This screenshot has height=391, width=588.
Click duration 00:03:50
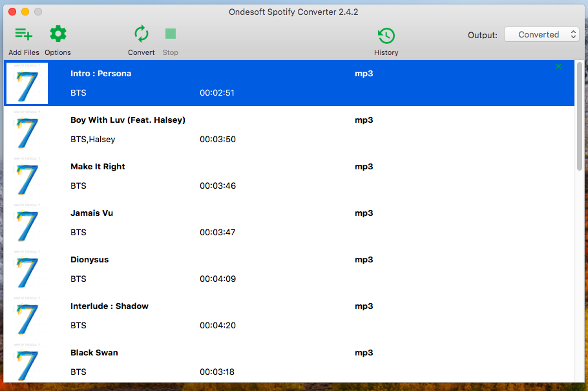tap(218, 139)
